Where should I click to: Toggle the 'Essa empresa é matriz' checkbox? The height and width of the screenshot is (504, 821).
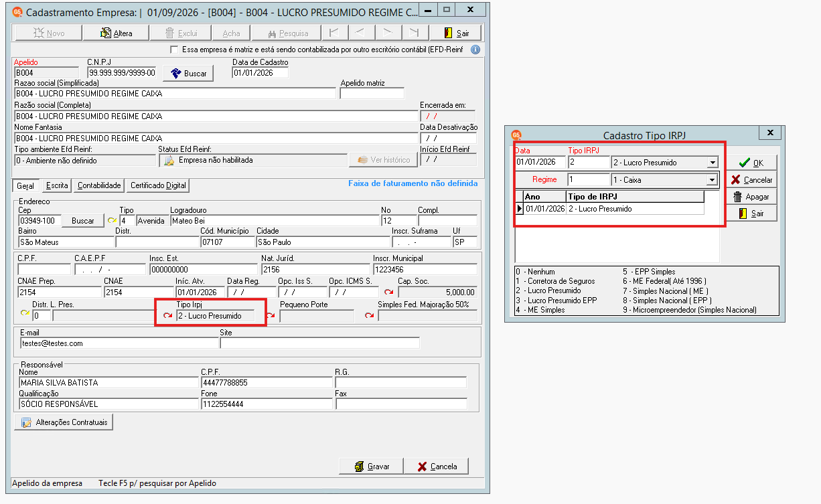175,50
